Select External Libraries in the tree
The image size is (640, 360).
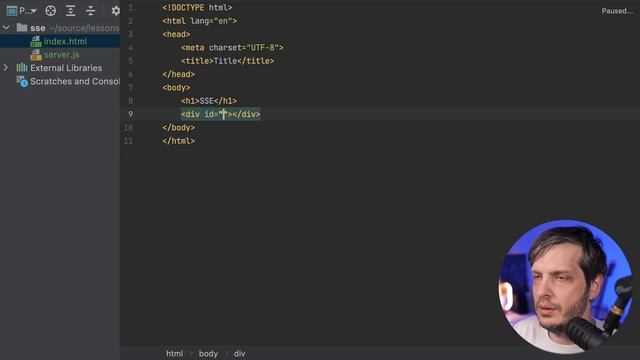pos(66,68)
